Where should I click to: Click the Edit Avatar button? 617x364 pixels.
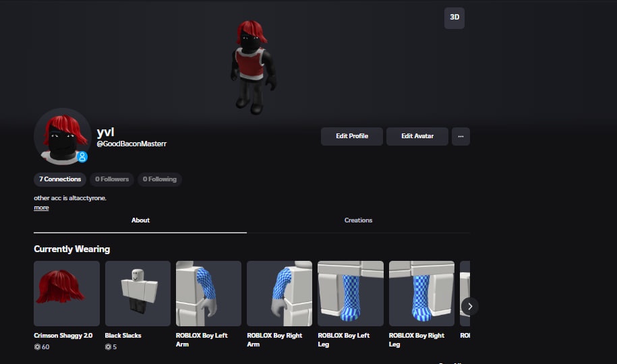(x=417, y=136)
